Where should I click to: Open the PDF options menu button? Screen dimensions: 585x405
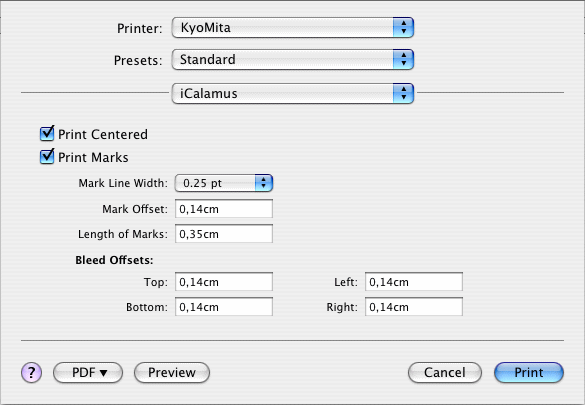(x=88, y=373)
